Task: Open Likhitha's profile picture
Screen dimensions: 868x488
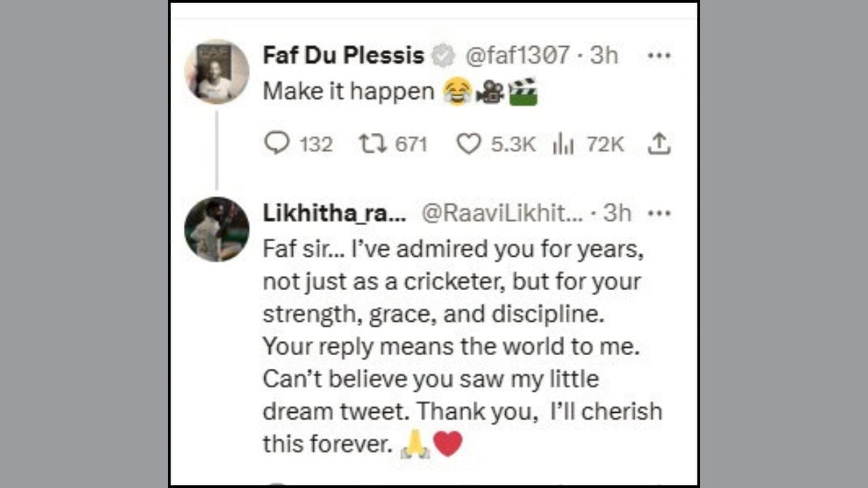Action: point(217,229)
